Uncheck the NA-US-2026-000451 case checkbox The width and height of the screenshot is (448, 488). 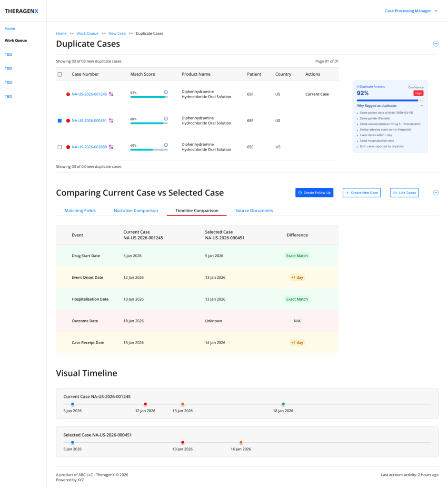[x=60, y=121]
